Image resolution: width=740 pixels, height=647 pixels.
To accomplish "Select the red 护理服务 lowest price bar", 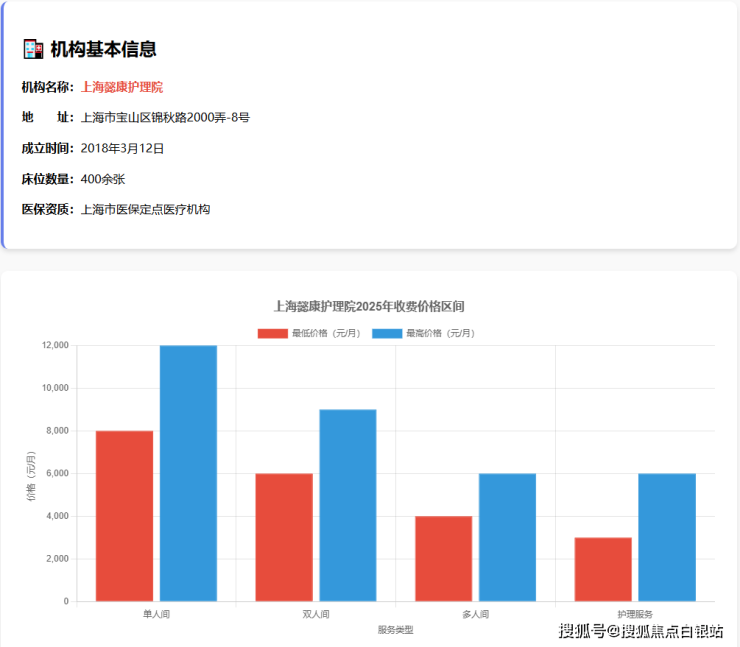I will click(603, 569).
